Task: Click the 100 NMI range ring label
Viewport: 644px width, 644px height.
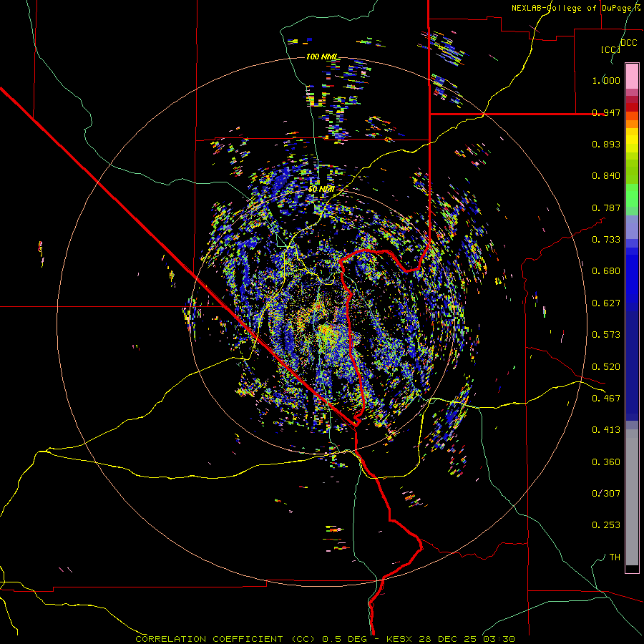Action: pos(322,57)
